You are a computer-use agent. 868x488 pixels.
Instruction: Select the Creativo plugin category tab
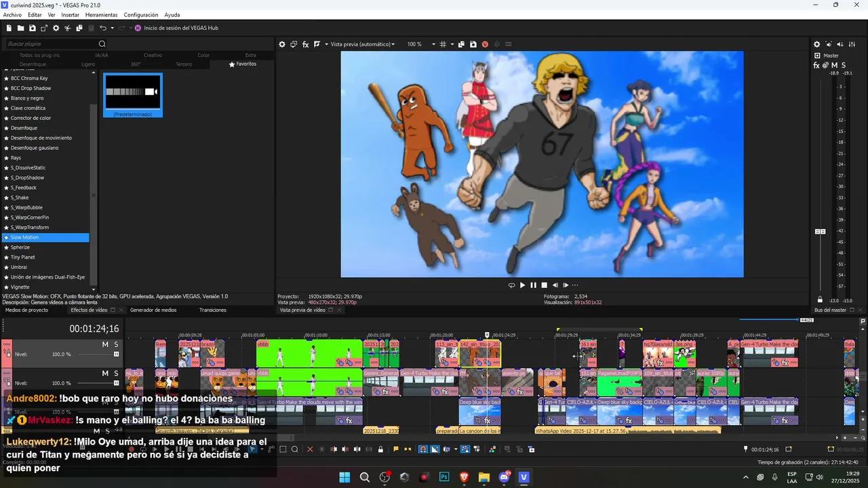[153, 55]
